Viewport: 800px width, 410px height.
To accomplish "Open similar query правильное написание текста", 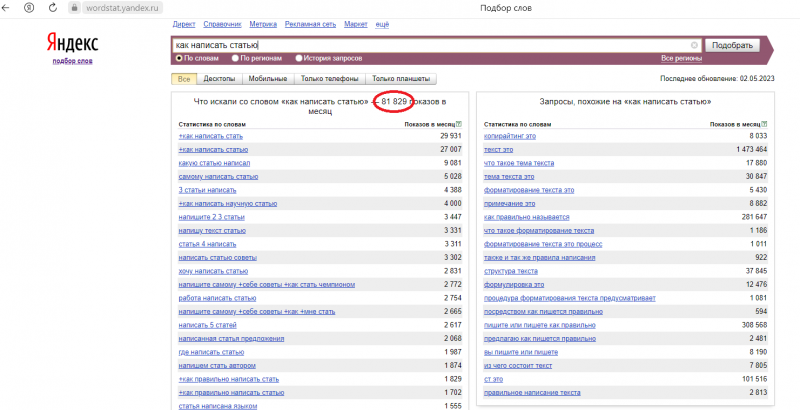I will click(532, 393).
